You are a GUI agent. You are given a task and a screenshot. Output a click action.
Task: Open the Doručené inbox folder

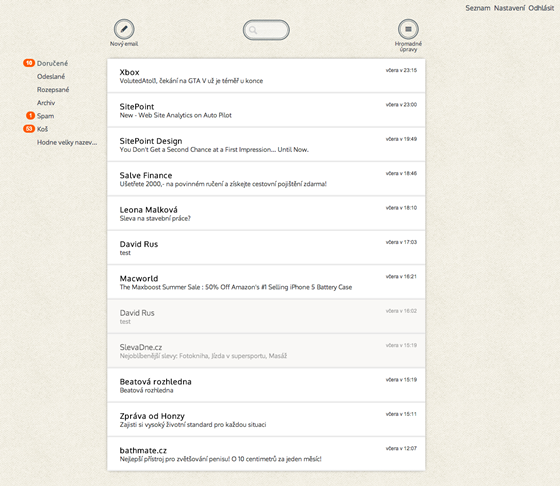52,63
